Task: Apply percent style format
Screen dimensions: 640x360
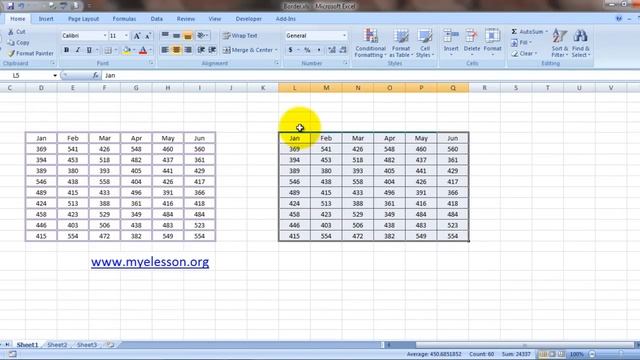Action: (x=307, y=50)
